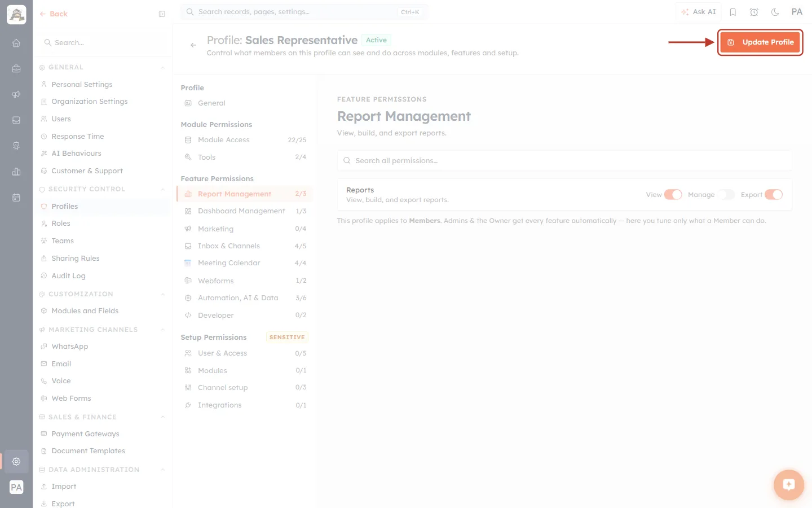Open the alarm clock reminders icon
Screen dimensions: 812x508
754,12
